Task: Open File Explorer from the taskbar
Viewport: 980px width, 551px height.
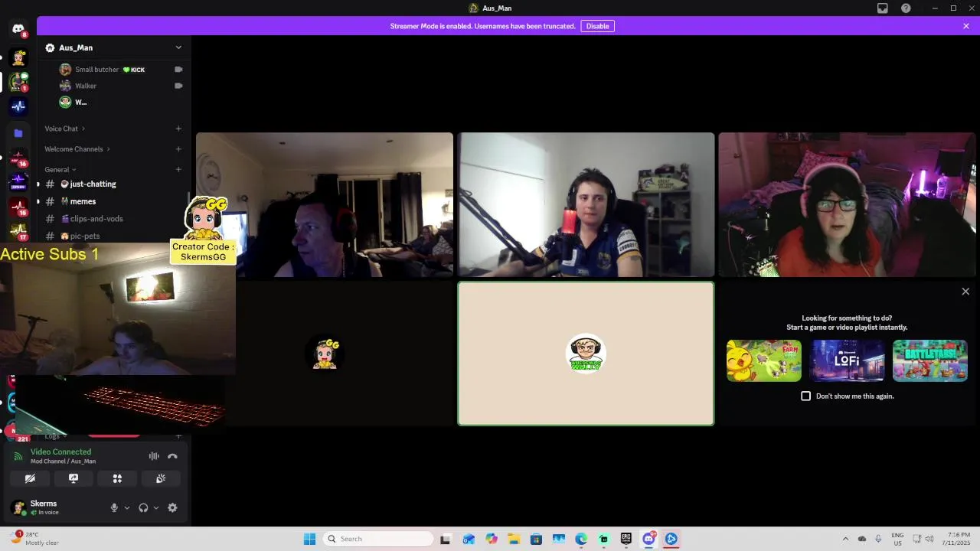Action: pyautogui.click(x=514, y=539)
